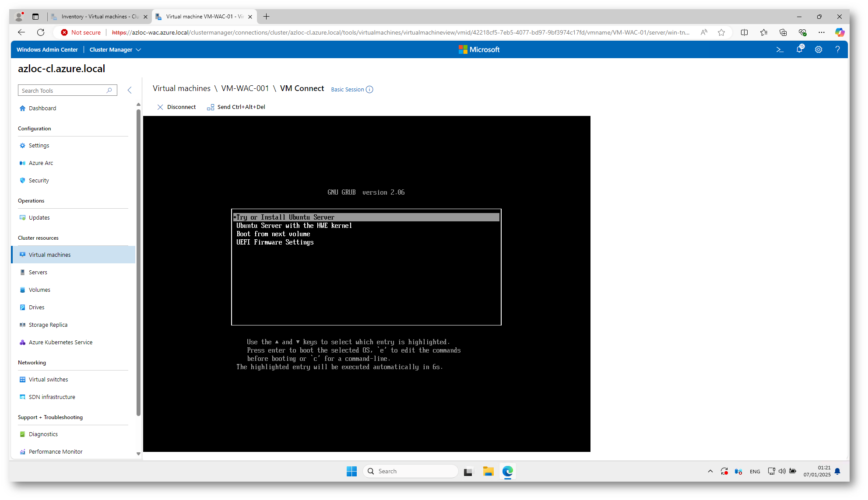This screenshot has width=868, height=500.
Task: Click the taskbar Search box
Action: [x=411, y=471]
